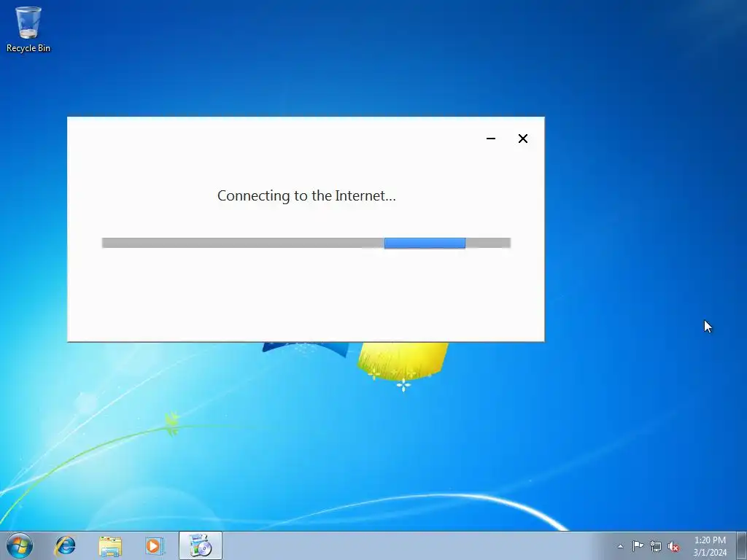This screenshot has height=560, width=747.
Task: Show hidden system tray icons arrow
Action: (620, 546)
